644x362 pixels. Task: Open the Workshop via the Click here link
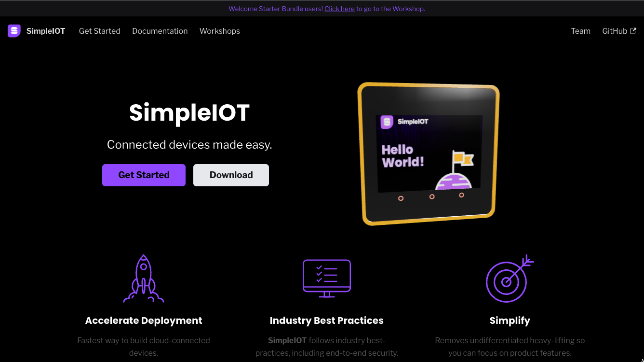point(339,9)
